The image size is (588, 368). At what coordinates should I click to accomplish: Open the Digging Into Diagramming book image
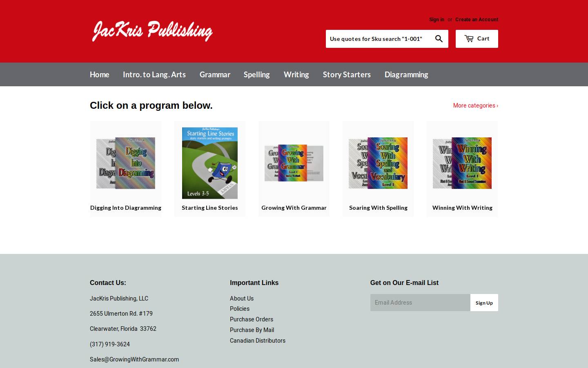pyautogui.click(x=126, y=163)
